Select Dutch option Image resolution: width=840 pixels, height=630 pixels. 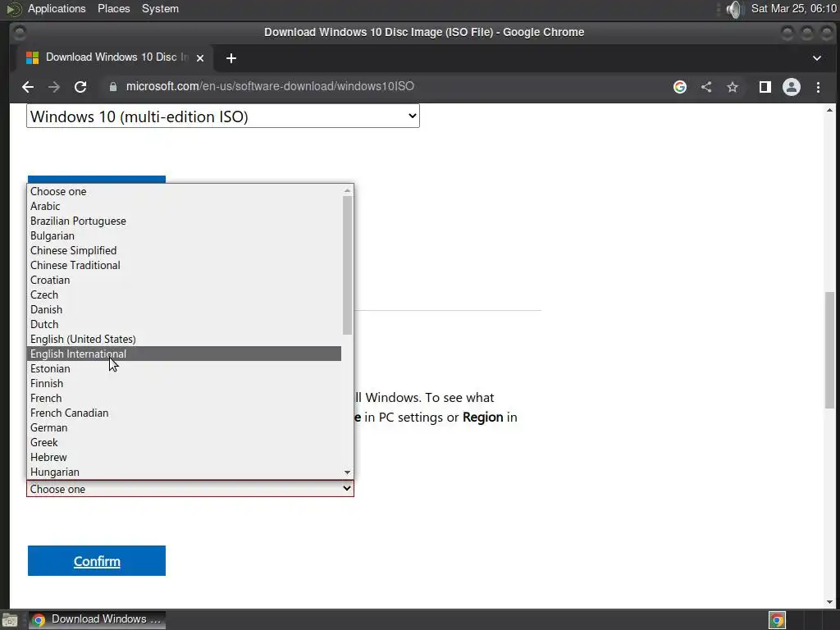(x=184, y=324)
